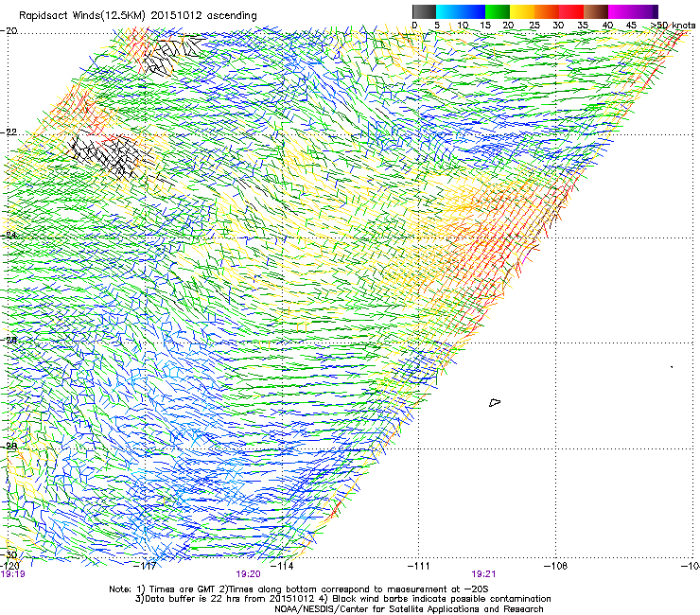700x615 pixels.
Task: Click the colorbar '30' speed label
Action: (558, 26)
